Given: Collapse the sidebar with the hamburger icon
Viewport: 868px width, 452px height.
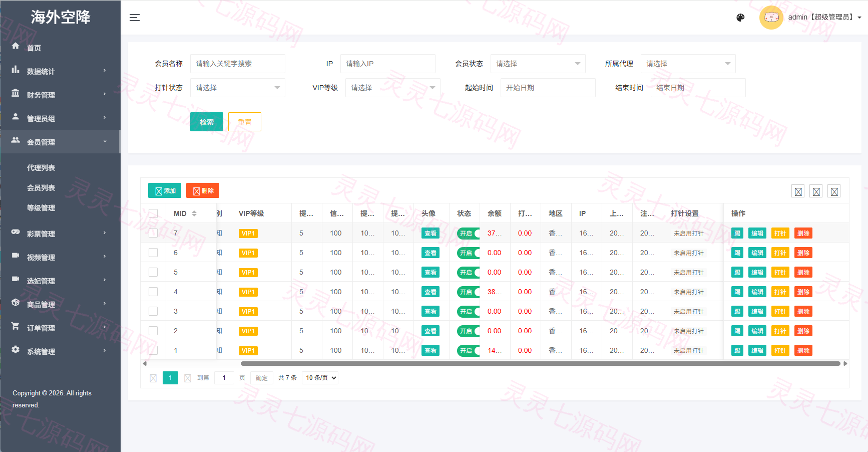Looking at the screenshot, I should point(135,18).
